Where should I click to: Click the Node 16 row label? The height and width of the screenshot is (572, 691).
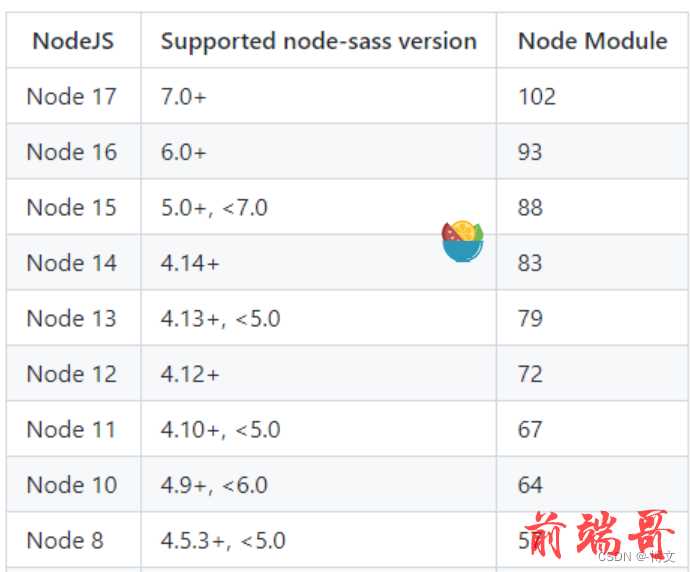pos(72,152)
